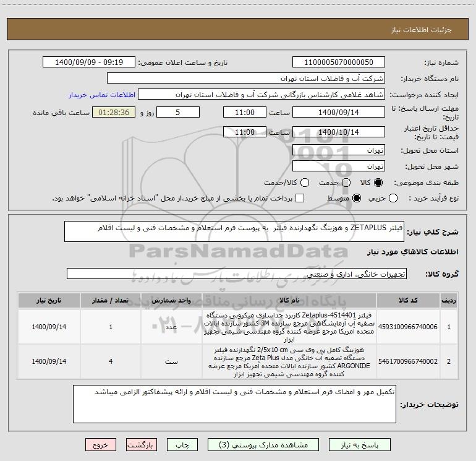Click the remaining time countdown 01:28:36
The height and width of the screenshot is (461, 476).
click(114, 112)
